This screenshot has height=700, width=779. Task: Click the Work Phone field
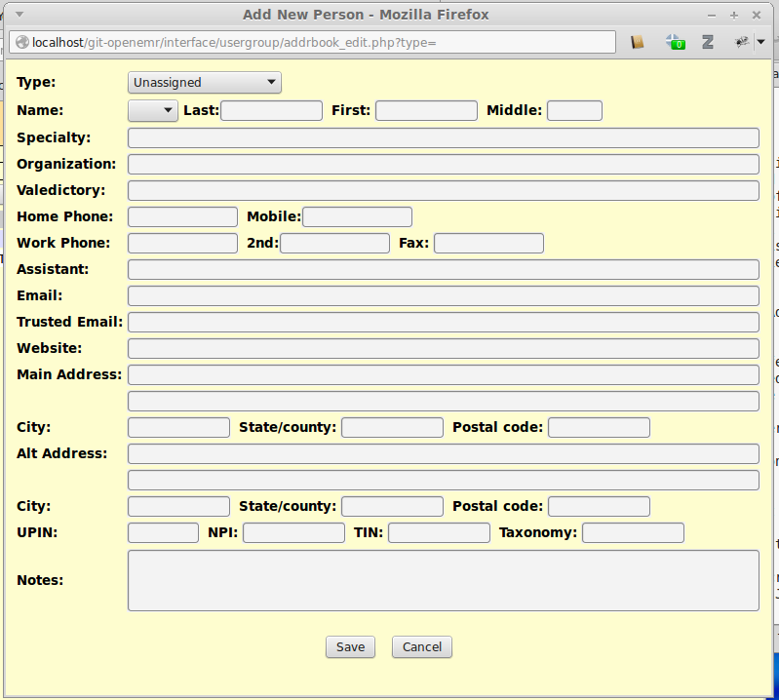pos(182,243)
